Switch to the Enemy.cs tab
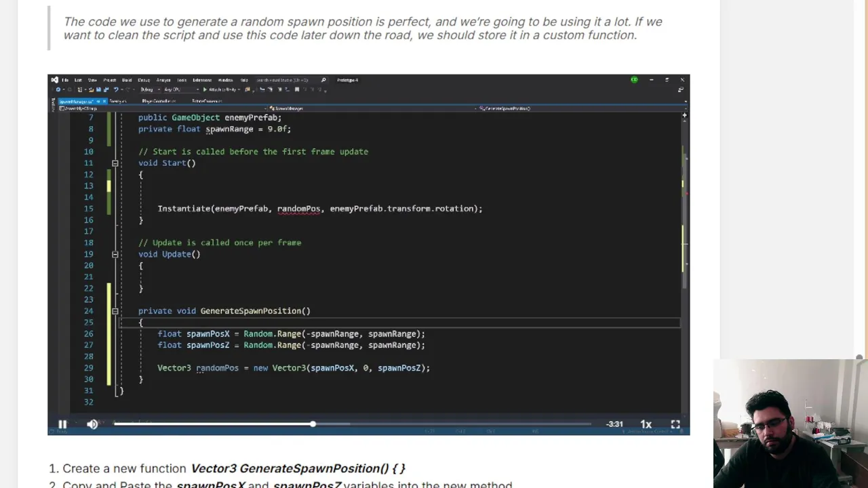Image resolution: width=868 pixels, height=488 pixels. [x=118, y=101]
